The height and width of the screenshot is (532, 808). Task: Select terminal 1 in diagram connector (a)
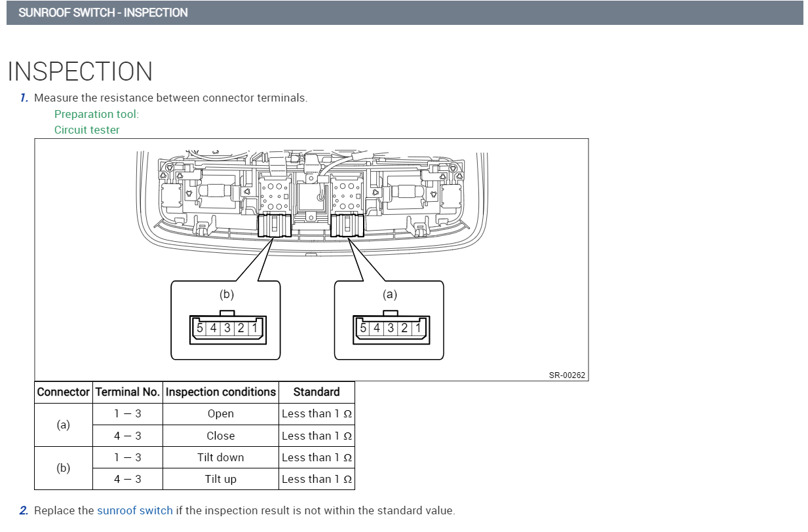tap(418, 328)
